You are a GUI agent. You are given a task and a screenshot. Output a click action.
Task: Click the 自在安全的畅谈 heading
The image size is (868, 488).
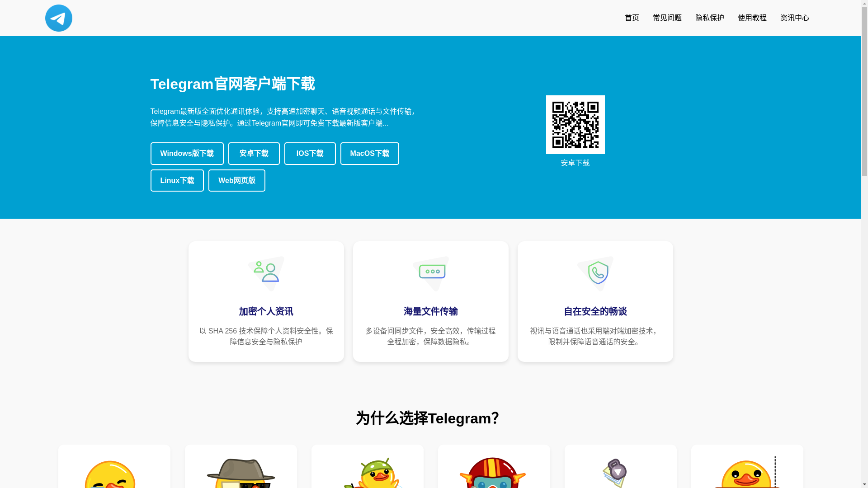[x=595, y=311]
